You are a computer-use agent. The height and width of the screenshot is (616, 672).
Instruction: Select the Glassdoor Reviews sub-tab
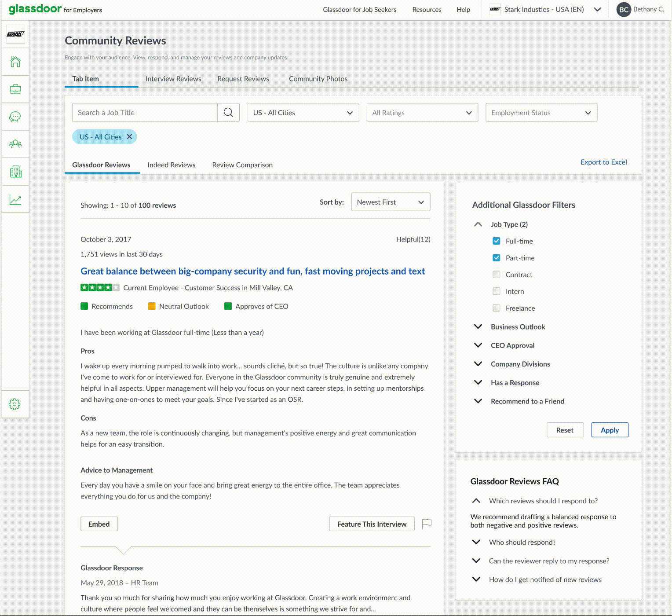pos(101,165)
